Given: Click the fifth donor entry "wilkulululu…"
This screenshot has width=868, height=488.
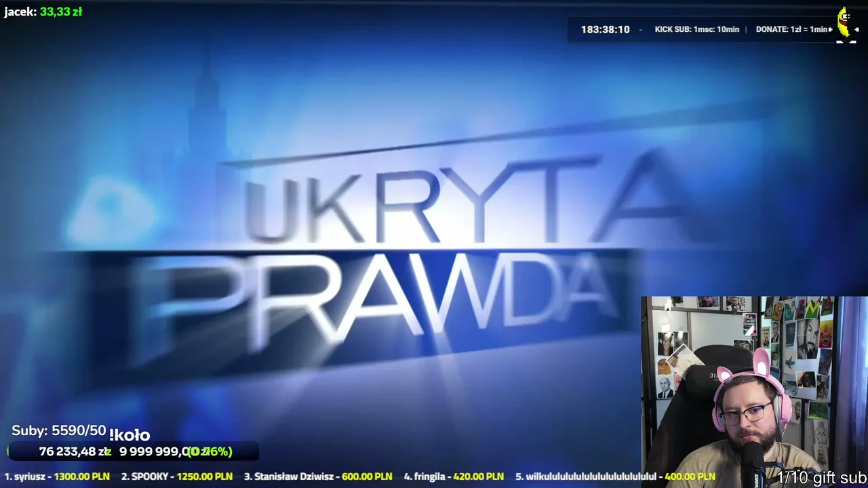Looking at the screenshot, I should click(x=615, y=476).
